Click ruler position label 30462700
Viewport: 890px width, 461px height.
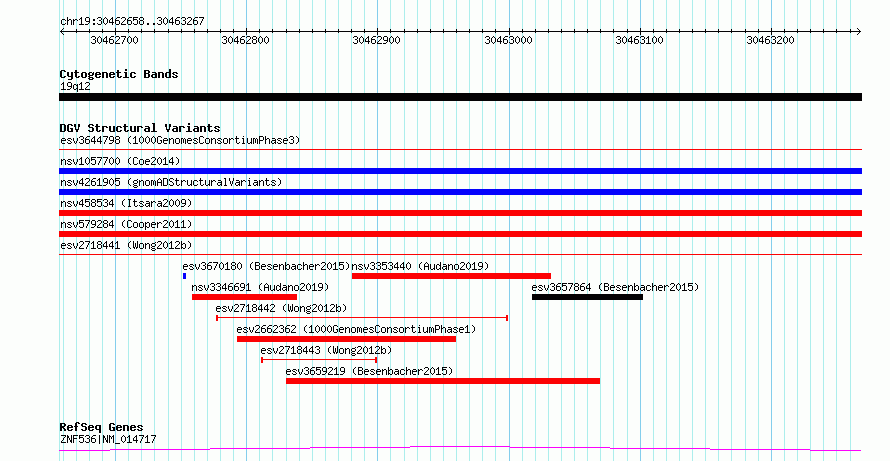pos(114,40)
